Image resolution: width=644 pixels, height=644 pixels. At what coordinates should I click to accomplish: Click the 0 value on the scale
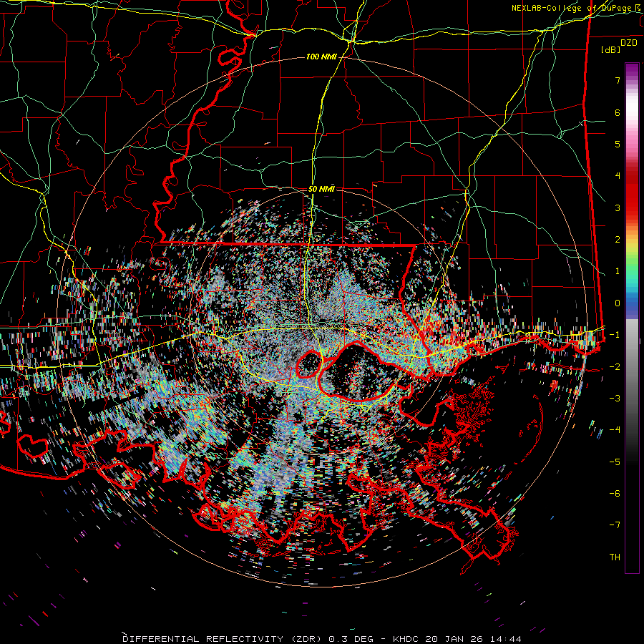(618, 303)
